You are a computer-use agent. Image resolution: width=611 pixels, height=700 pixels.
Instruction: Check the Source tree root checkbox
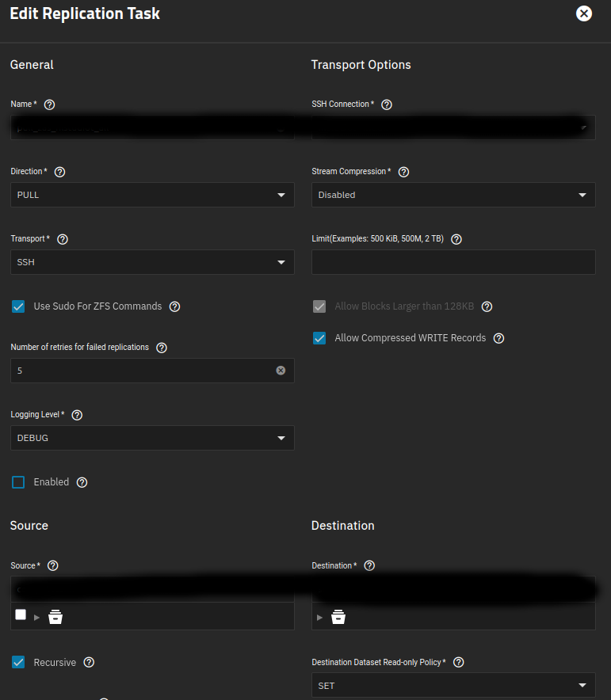click(x=21, y=614)
